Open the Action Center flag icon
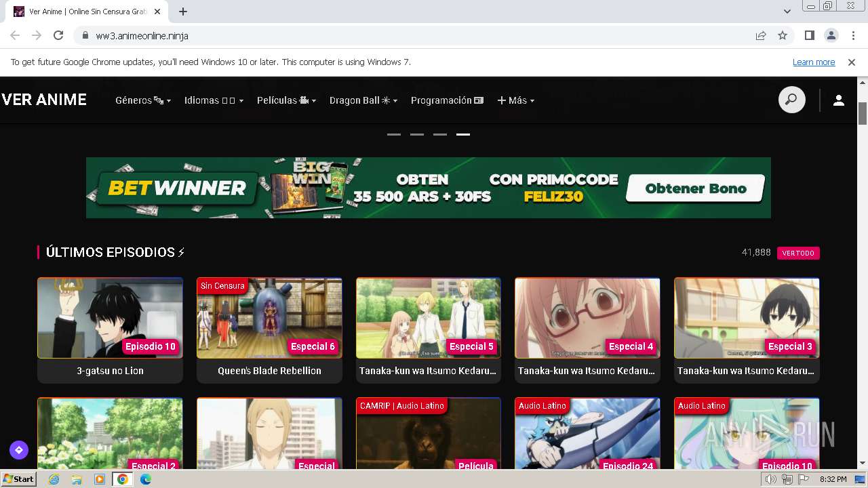This screenshot has height=488, width=868. 804,479
